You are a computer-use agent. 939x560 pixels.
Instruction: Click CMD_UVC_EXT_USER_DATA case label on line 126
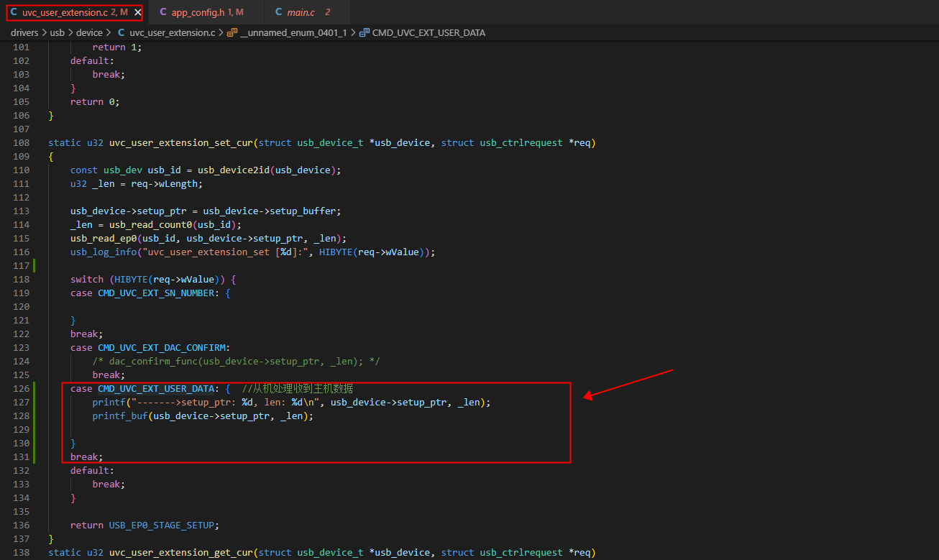coord(156,389)
